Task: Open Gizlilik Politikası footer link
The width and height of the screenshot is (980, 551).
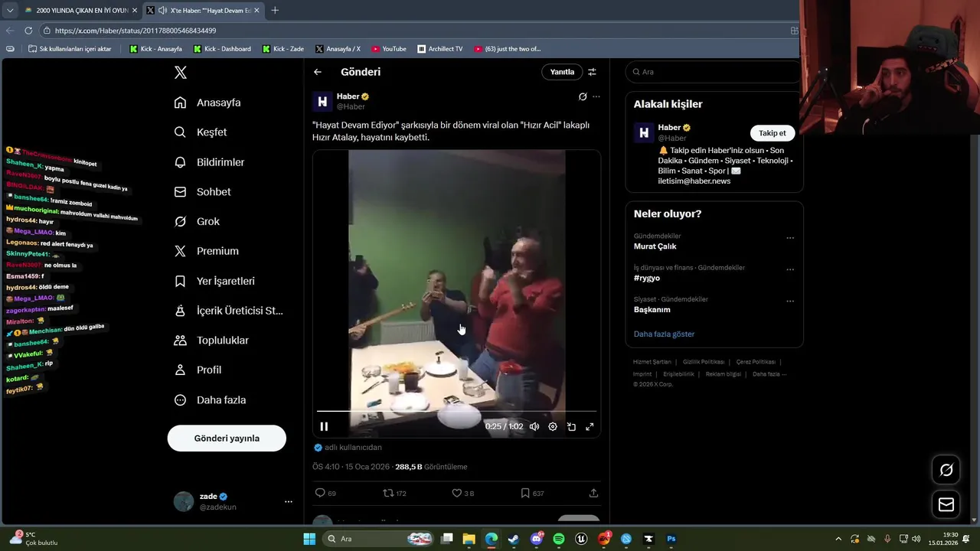Action: [x=704, y=362]
